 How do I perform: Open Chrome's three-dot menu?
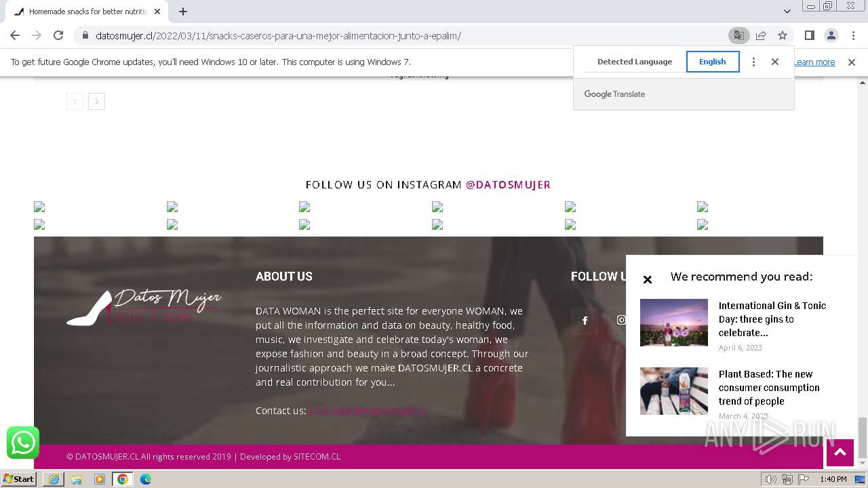coord(853,35)
